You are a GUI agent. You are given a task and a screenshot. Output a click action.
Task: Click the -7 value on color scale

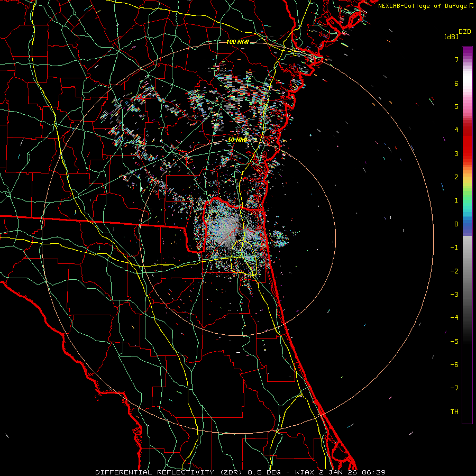(454, 388)
